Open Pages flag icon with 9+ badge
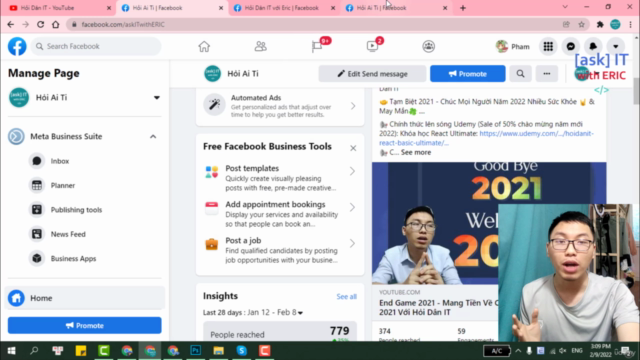This screenshot has height=360, width=640. (318, 46)
